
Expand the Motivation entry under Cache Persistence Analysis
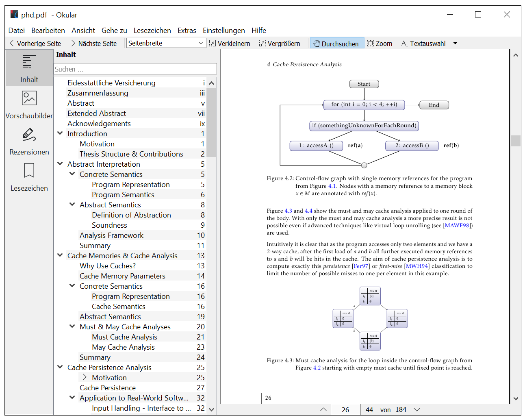85,377
